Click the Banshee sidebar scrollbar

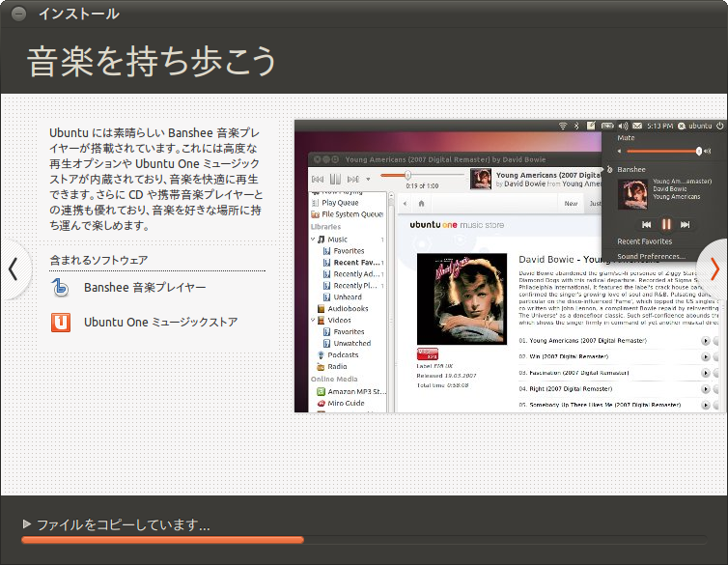click(x=390, y=301)
